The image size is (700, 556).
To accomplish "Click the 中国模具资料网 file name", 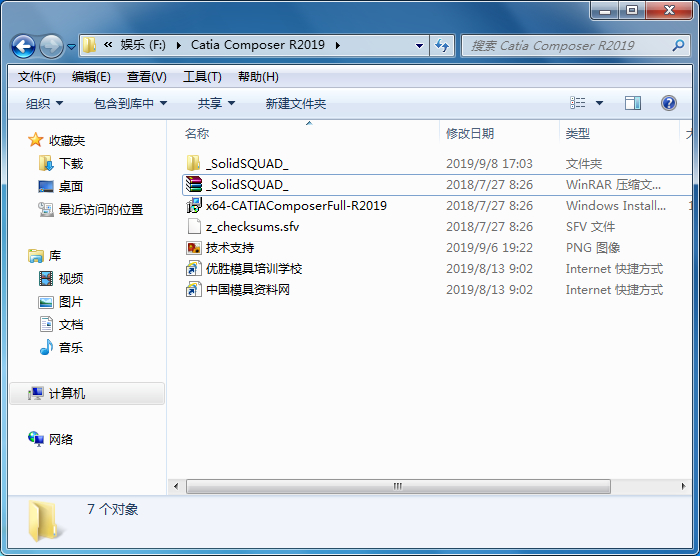I will tap(248, 289).
